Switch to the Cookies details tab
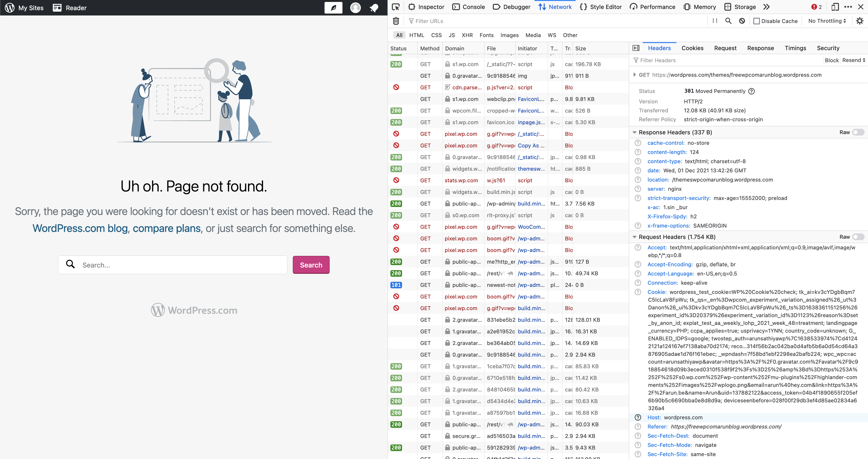 tap(692, 48)
